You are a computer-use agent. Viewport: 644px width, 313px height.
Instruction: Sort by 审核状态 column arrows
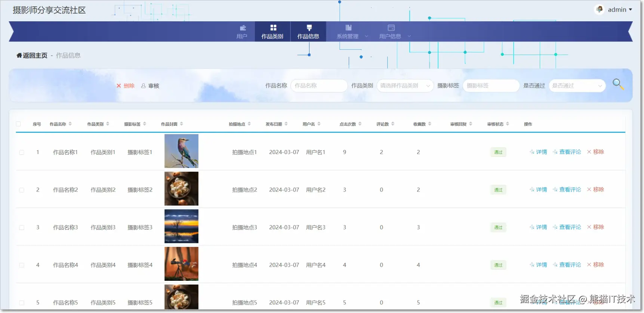pos(508,124)
